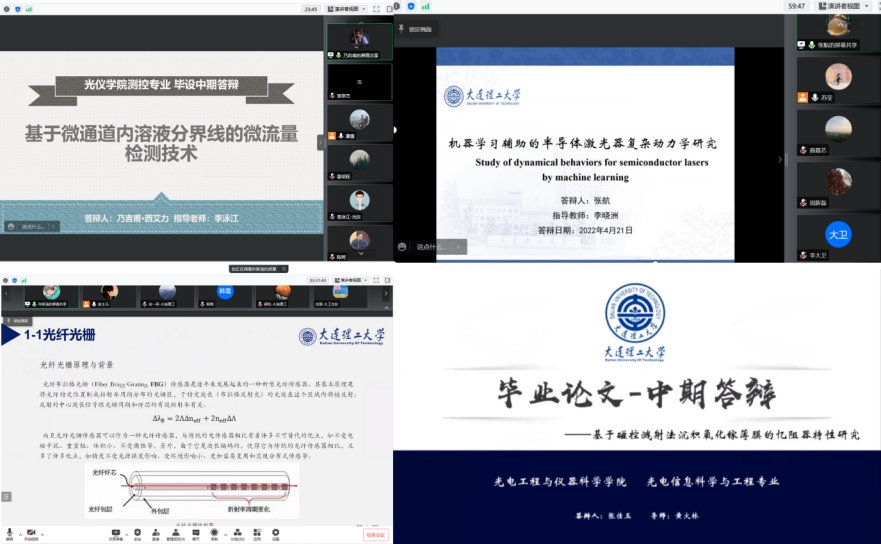Open the chat icon in bottom toolbar
This screenshot has height=544, width=881.
tap(196, 532)
